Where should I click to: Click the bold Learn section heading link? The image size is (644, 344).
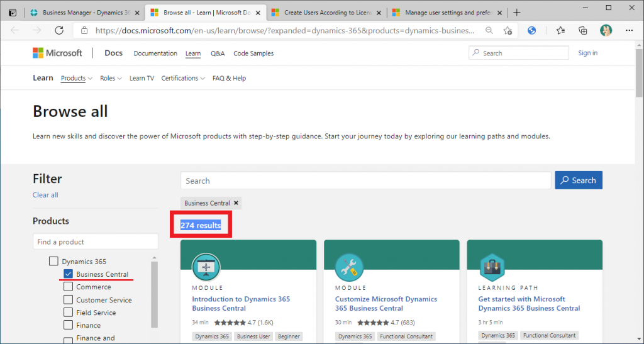tap(43, 77)
